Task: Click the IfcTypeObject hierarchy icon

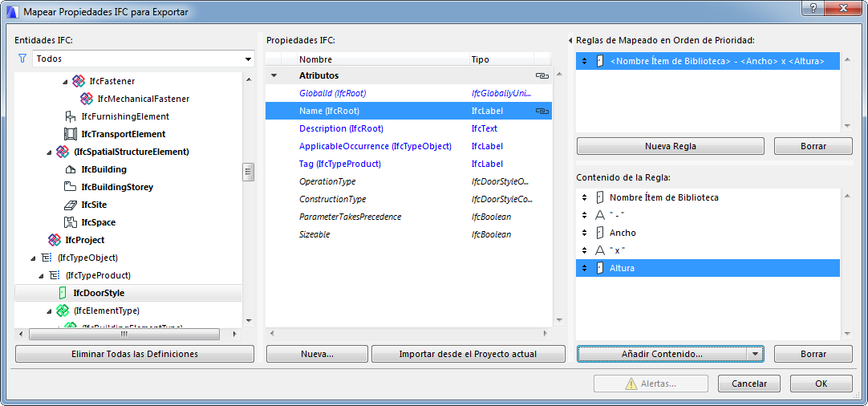Action: pyautogui.click(x=47, y=258)
